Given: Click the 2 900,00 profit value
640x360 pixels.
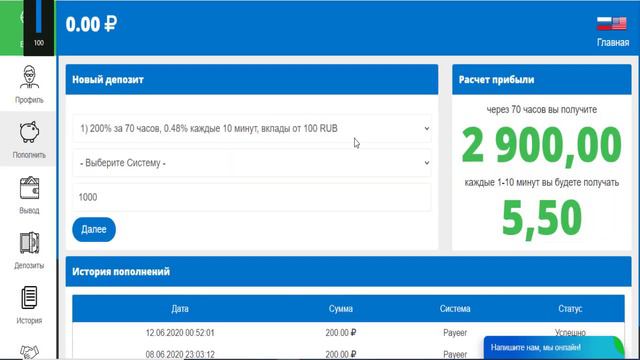Looking at the screenshot, I should tap(542, 145).
